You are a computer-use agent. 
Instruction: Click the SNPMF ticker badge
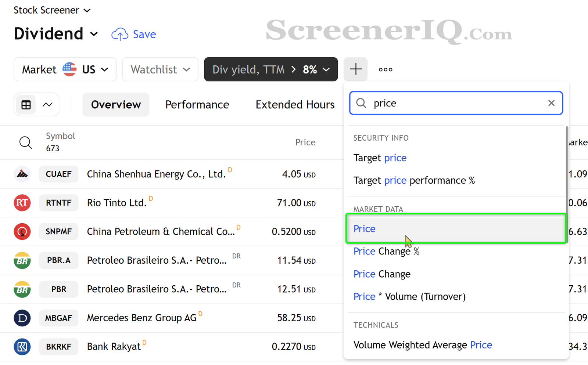coord(59,231)
